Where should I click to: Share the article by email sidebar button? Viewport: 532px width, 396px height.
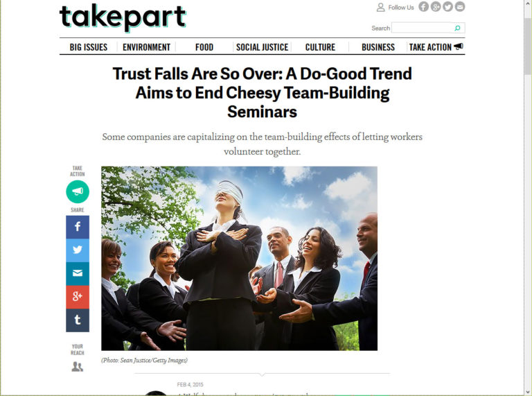coord(78,273)
